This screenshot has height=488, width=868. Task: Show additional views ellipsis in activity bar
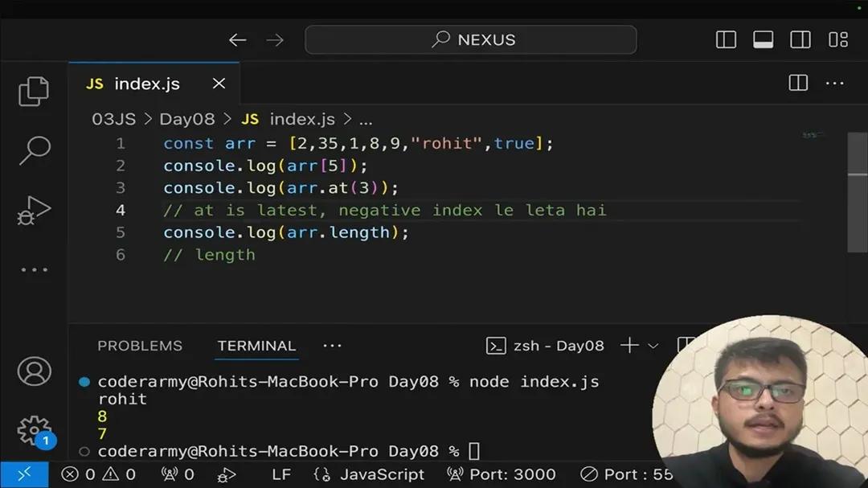click(x=35, y=270)
